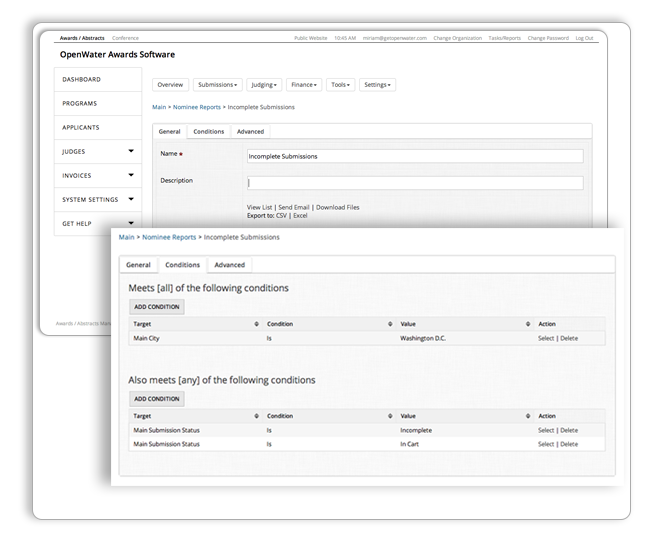Switch to the Conference top tab
Screen dimensions: 663x547
tap(125, 38)
